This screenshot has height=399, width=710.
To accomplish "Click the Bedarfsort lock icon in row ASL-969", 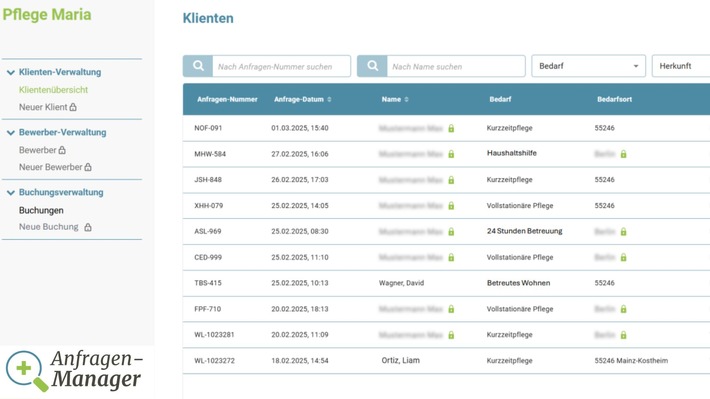I will click(624, 232).
